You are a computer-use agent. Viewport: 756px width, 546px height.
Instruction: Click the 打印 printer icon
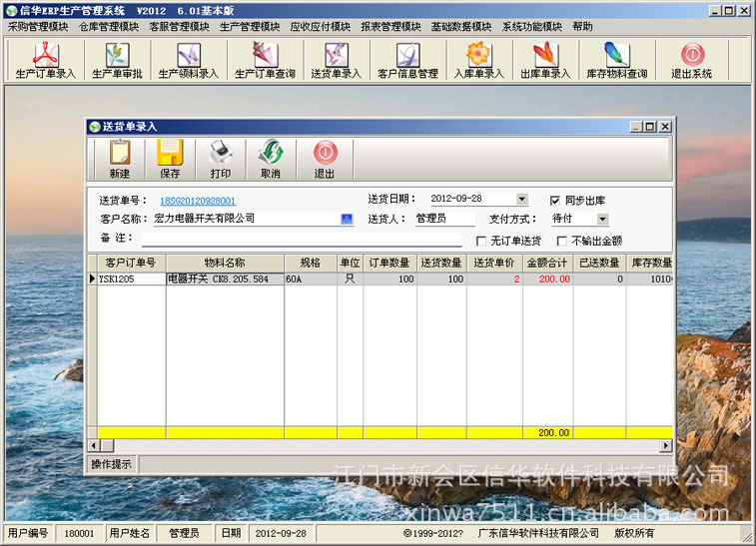pyautogui.click(x=221, y=160)
